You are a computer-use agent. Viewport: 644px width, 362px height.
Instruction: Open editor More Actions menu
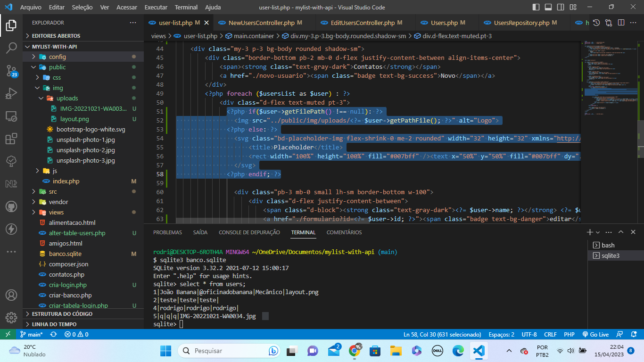(633, 23)
